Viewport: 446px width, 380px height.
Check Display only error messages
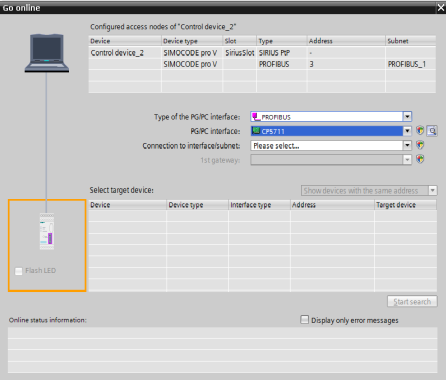click(x=305, y=320)
